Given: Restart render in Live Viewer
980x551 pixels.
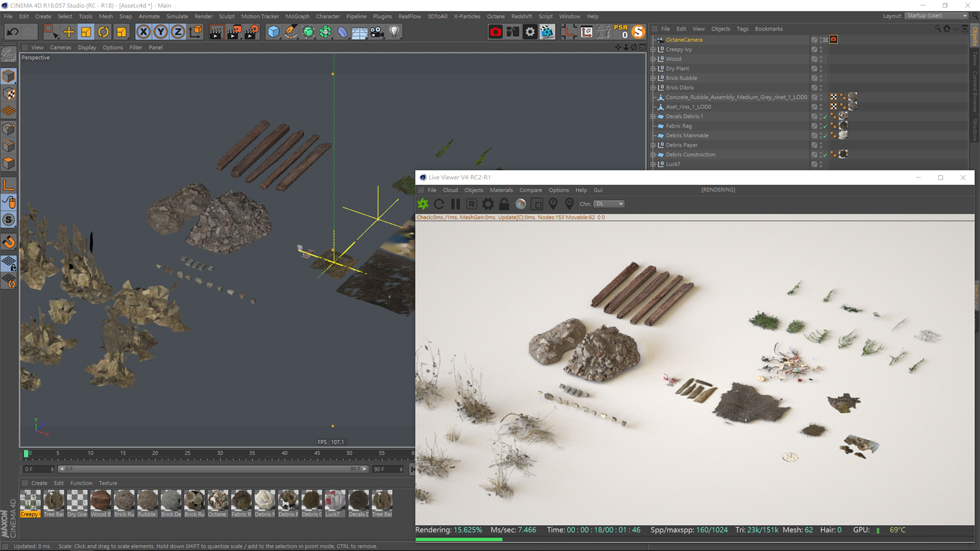Looking at the screenshot, I should pyautogui.click(x=439, y=204).
